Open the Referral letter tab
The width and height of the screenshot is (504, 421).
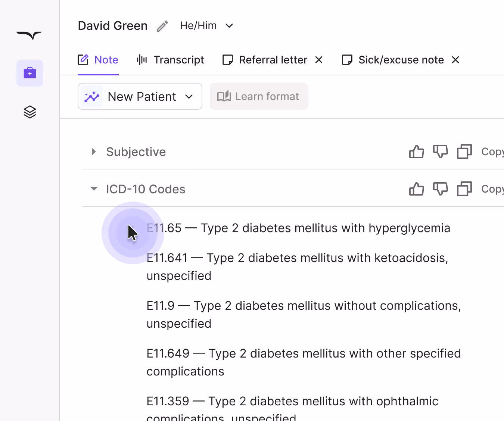[273, 60]
